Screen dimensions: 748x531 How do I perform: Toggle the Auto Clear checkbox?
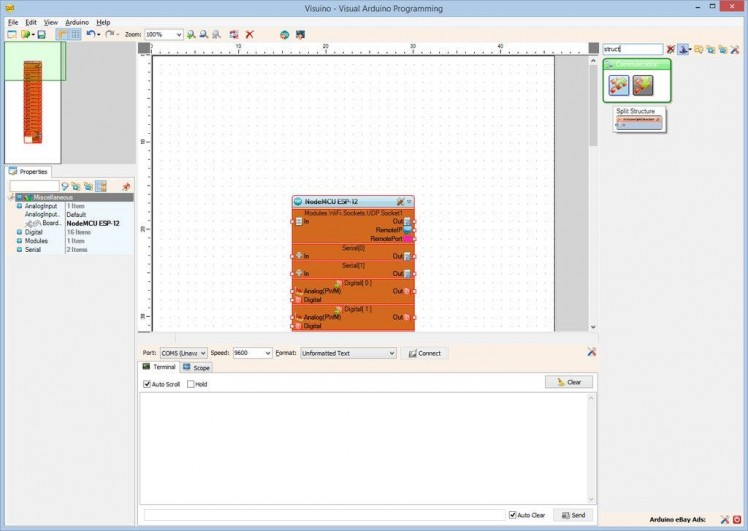click(513, 515)
